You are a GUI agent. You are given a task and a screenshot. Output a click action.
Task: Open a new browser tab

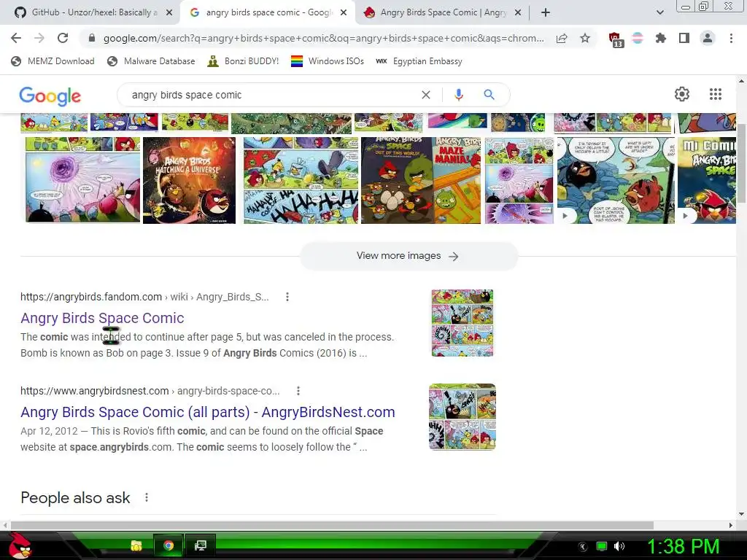coord(546,13)
